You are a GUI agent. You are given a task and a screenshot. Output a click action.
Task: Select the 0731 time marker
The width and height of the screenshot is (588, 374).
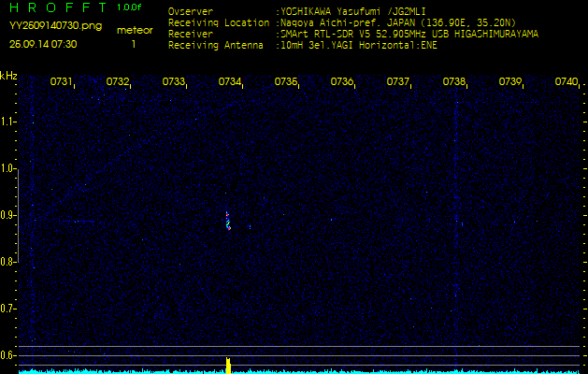click(62, 82)
